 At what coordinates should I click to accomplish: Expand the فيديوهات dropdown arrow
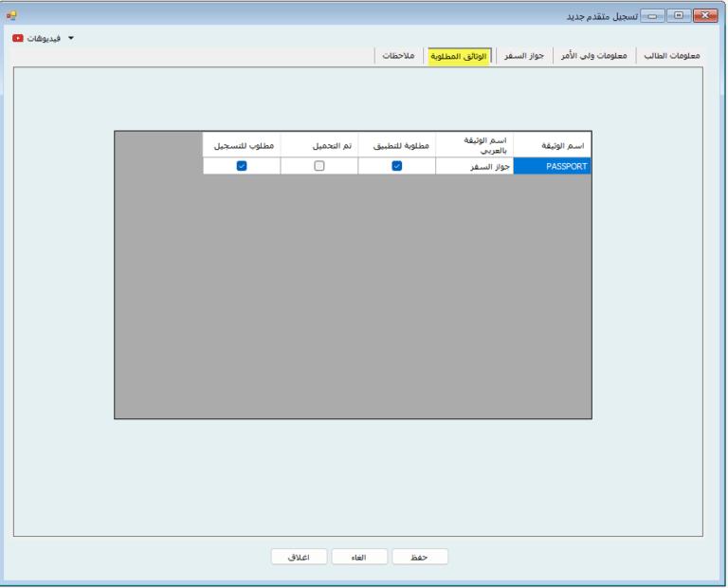pos(70,39)
